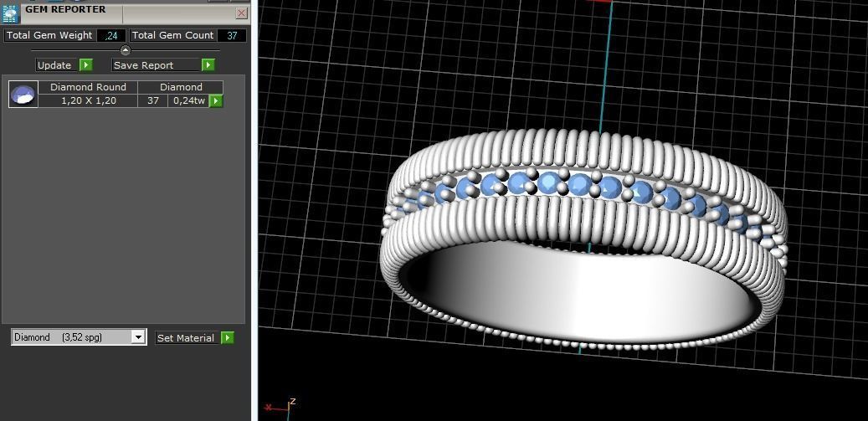This screenshot has width=868, height=421.
Task: Click the green arrow beside 0,24tw
Action: (216, 101)
